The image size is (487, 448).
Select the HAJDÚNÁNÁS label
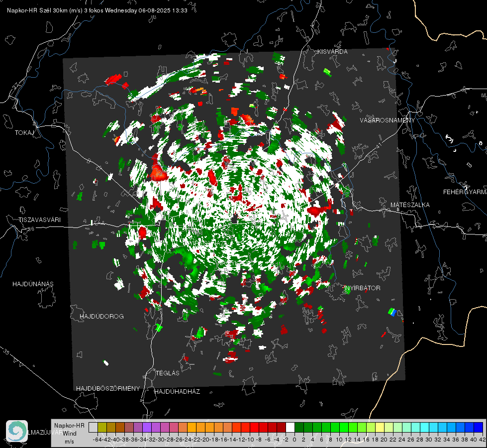tap(33, 284)
